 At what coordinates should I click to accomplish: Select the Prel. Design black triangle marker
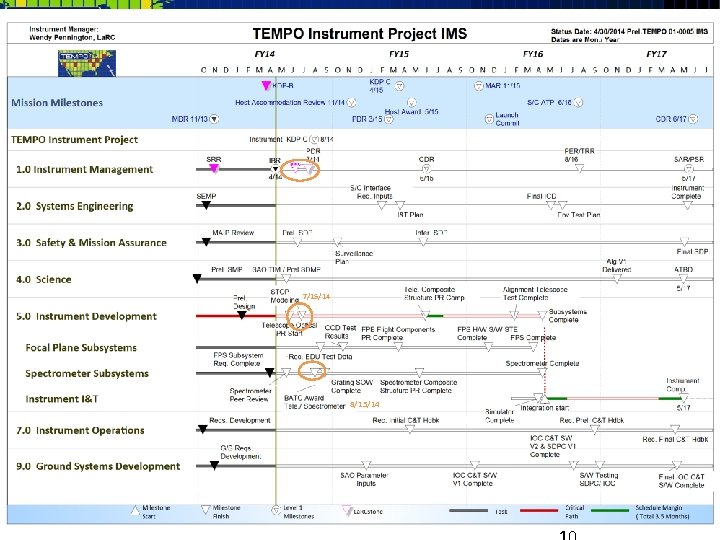242,315
